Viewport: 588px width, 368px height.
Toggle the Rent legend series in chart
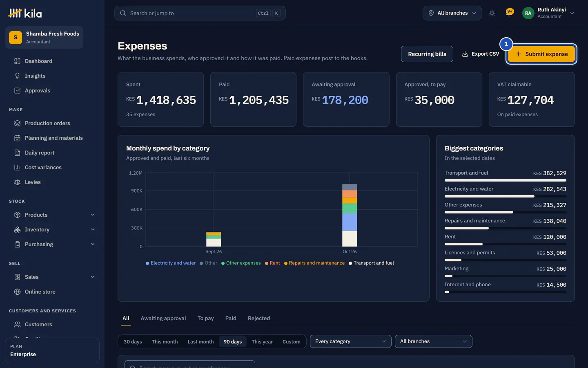[x=272, y=263]
